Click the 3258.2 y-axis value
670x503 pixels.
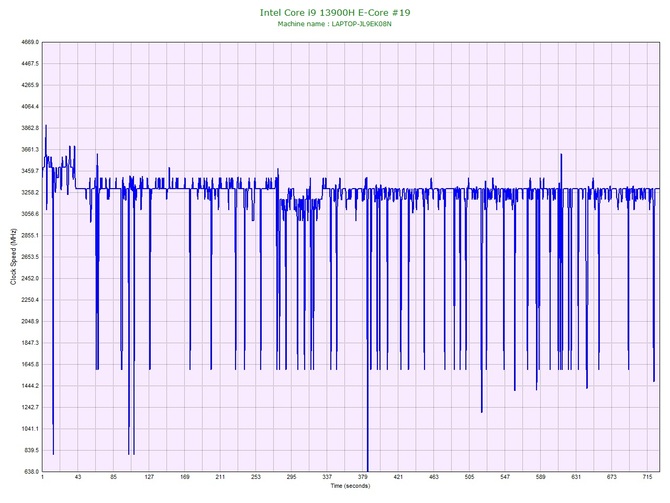[x=29, y=192]
